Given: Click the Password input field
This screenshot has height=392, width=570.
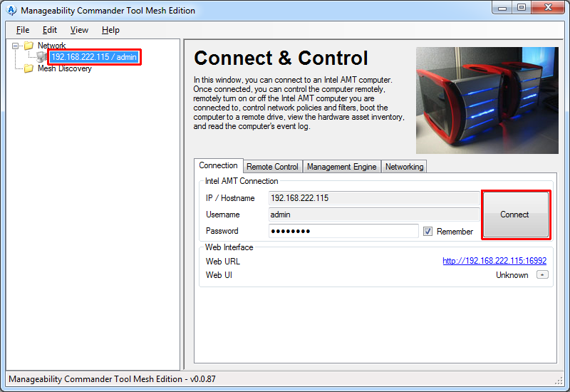Looking at the screenshot, I should [x=343, y=231].
